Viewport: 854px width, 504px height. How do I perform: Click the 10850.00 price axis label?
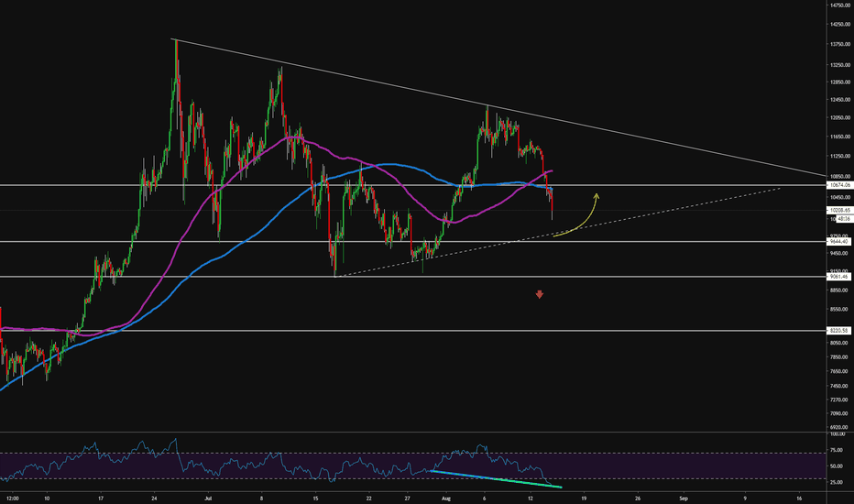[841, 177]
